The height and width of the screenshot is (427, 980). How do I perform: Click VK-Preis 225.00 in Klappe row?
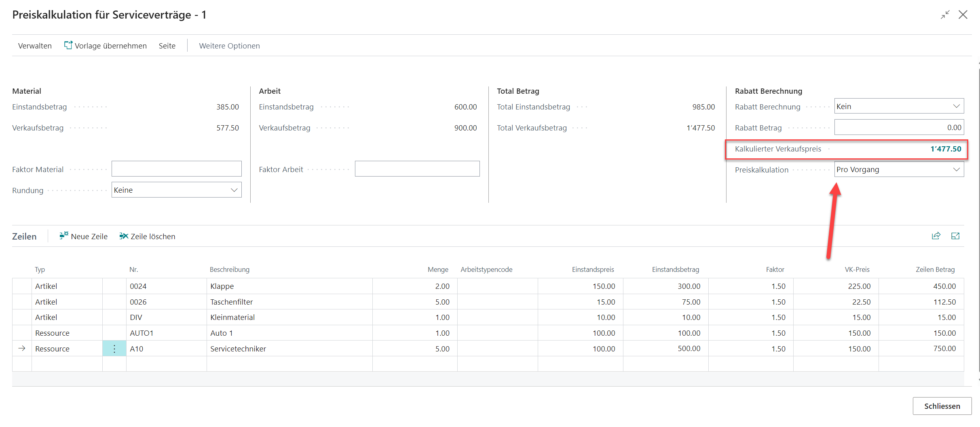pyautogui.click(x=836, y=286)
